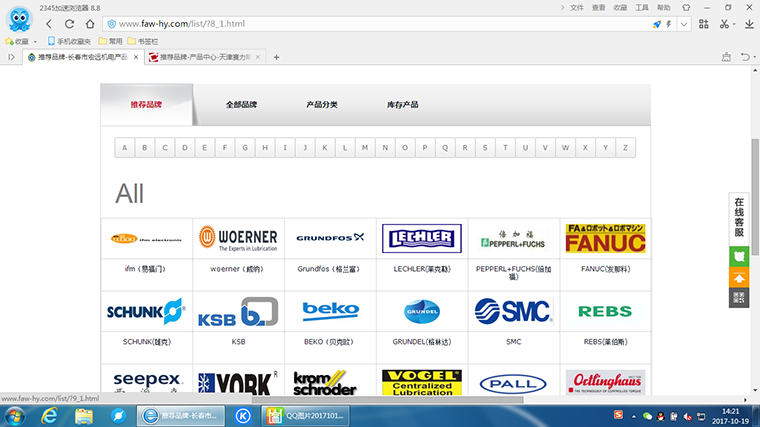Open the PEPPERL+FUCHS brand logo
This screenshot has height=427, width=760.
[513, 238]
